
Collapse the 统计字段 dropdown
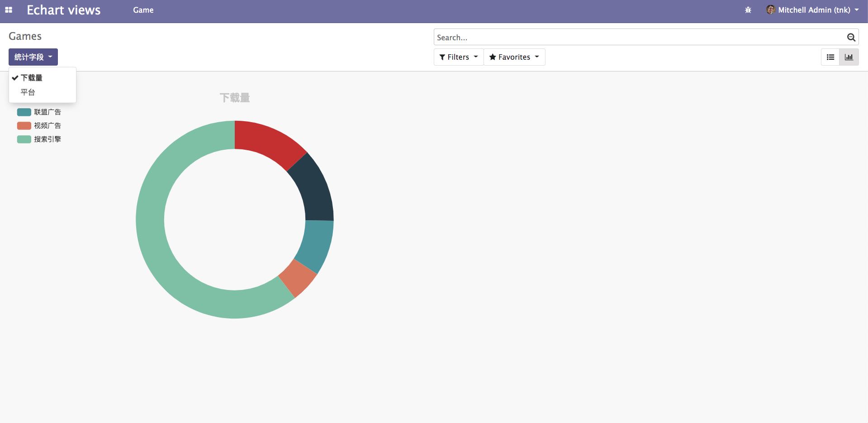(x=33, y=57)
